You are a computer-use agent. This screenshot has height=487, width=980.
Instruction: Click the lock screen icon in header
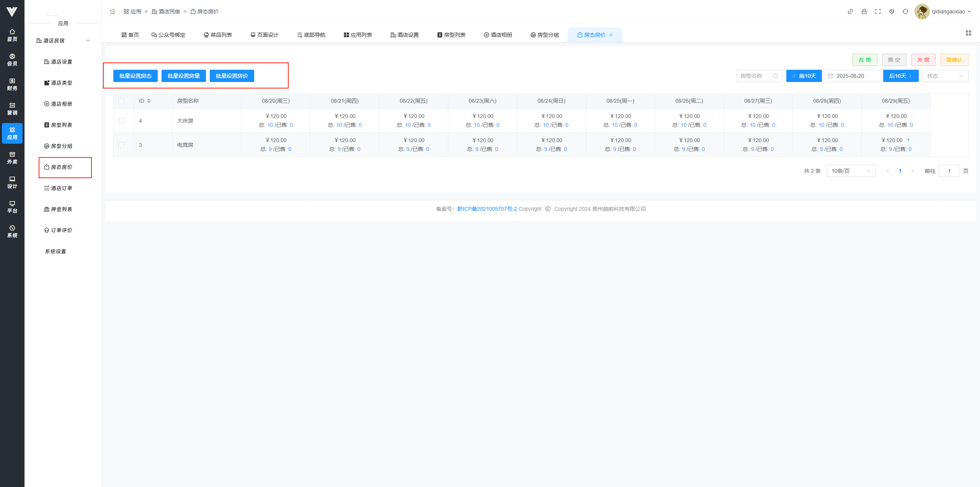coord(864,11)
